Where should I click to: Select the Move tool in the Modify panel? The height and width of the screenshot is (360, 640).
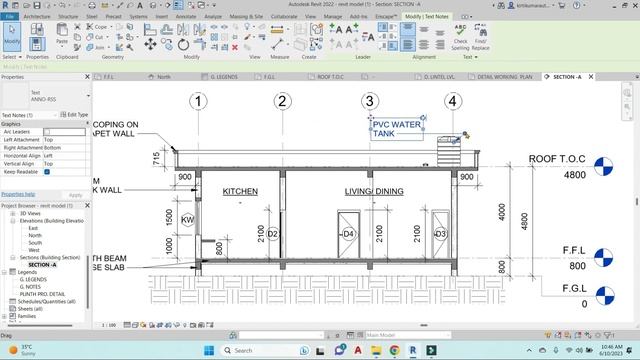[x=150, y=44]
